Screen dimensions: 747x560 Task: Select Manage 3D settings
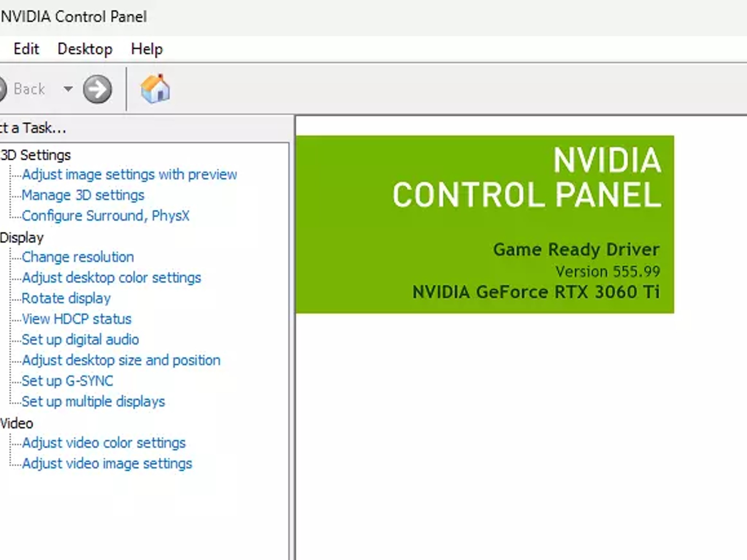coord(83,195)
